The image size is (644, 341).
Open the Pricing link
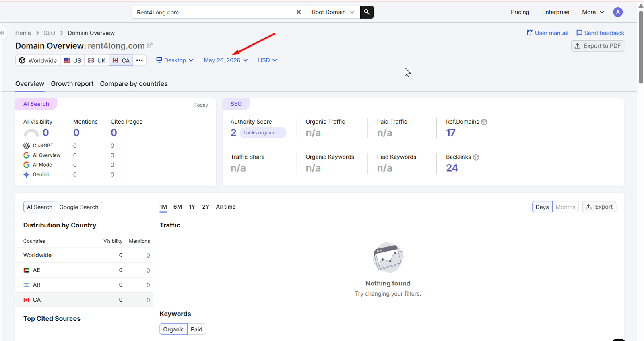[520, 12]
